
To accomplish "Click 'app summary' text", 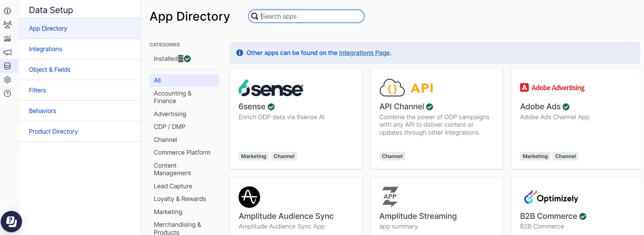I will pos(399,226).
